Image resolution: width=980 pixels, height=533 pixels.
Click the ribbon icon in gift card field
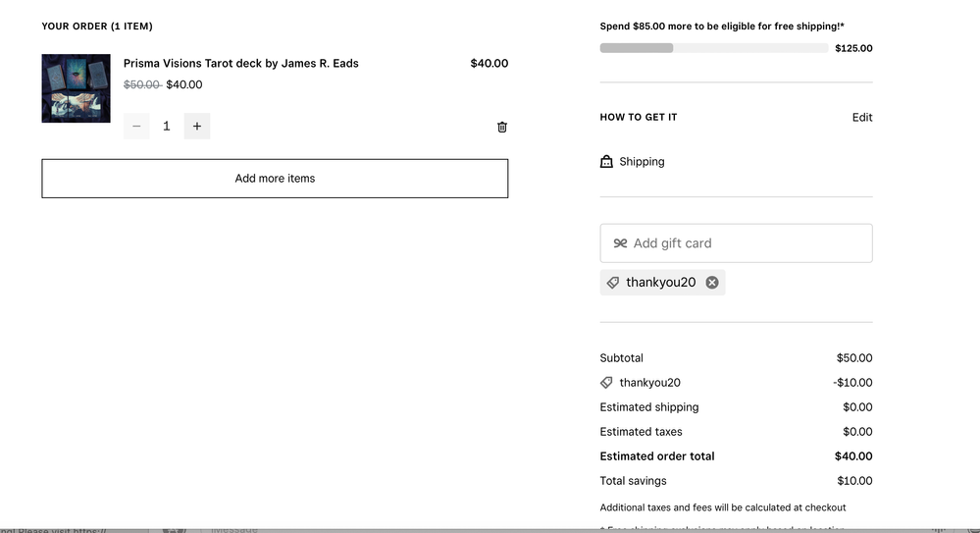[620, 243]
